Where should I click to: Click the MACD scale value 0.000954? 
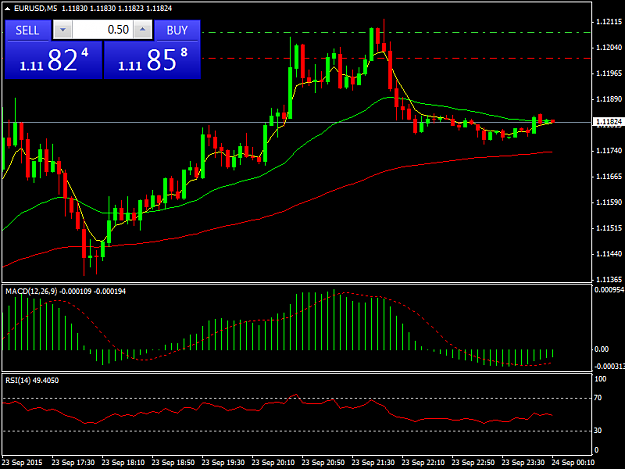point(609,290)
